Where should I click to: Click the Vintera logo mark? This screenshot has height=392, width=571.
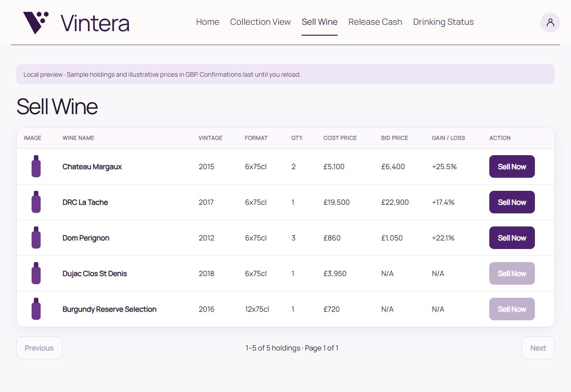(36, 23)
